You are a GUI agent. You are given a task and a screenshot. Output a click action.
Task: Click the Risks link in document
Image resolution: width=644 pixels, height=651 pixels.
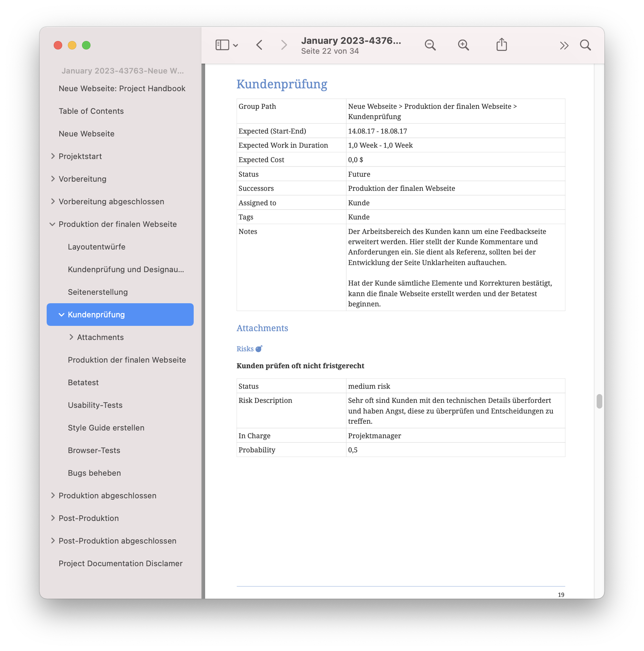tap(245, 349)
